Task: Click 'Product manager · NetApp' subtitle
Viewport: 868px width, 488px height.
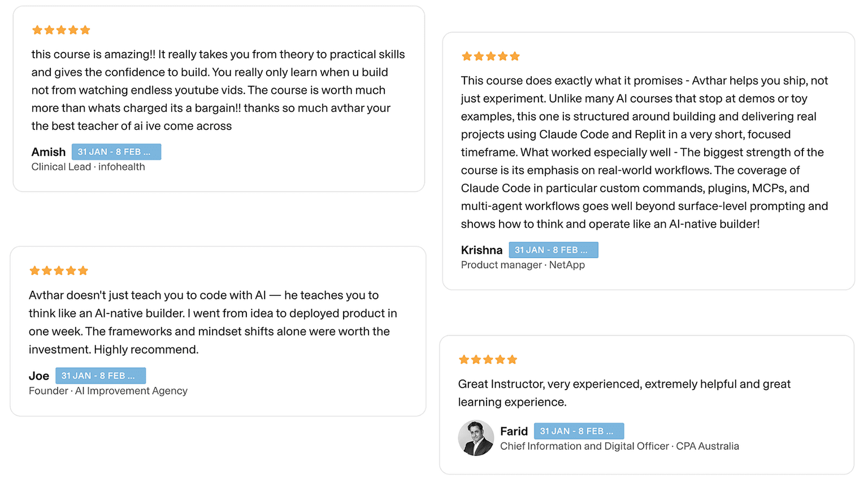Action: coord(523,265)
